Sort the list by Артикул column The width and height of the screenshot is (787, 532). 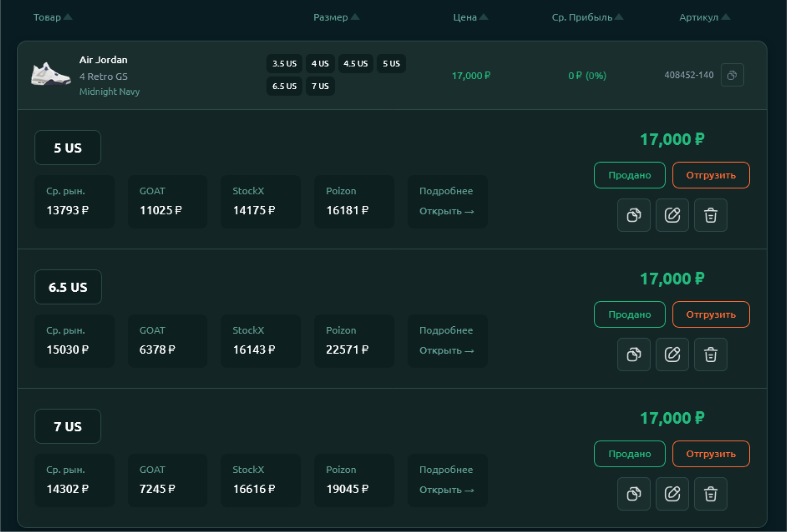704,17
